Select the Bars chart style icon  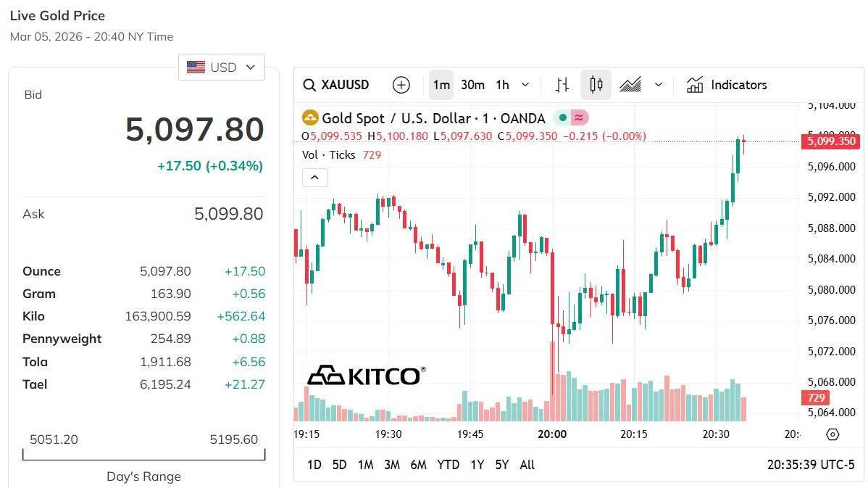[x=562, y=85]
